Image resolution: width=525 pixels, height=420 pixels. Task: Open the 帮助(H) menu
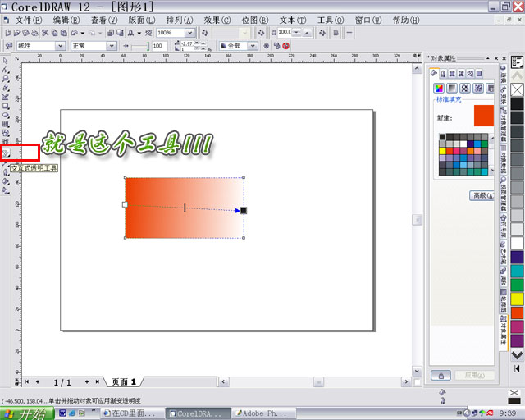tap(406, 20)
